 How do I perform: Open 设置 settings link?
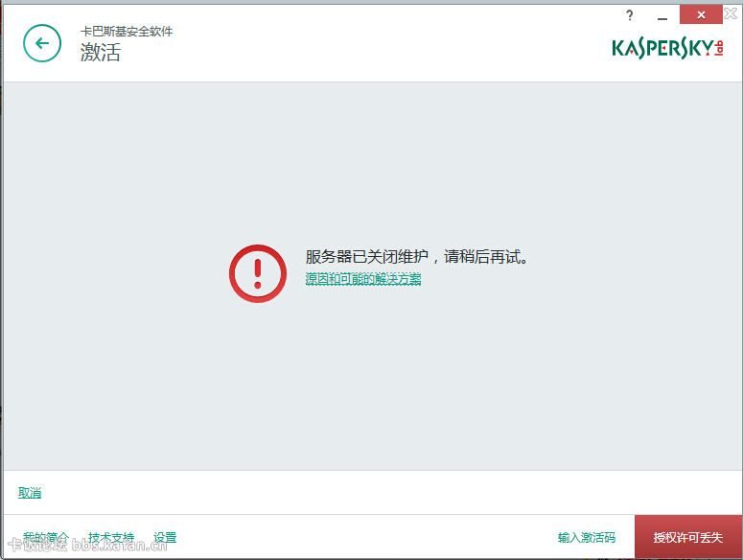(165, 538)
